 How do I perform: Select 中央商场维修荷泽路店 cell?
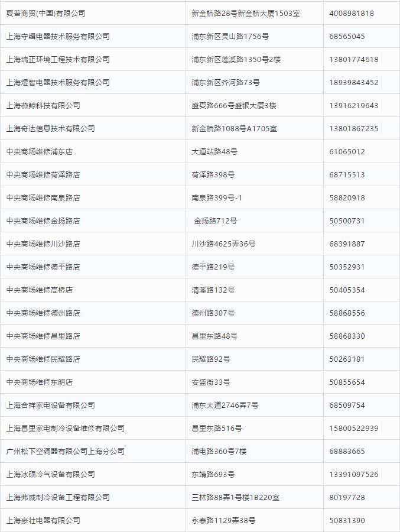(x=93, y=175)
